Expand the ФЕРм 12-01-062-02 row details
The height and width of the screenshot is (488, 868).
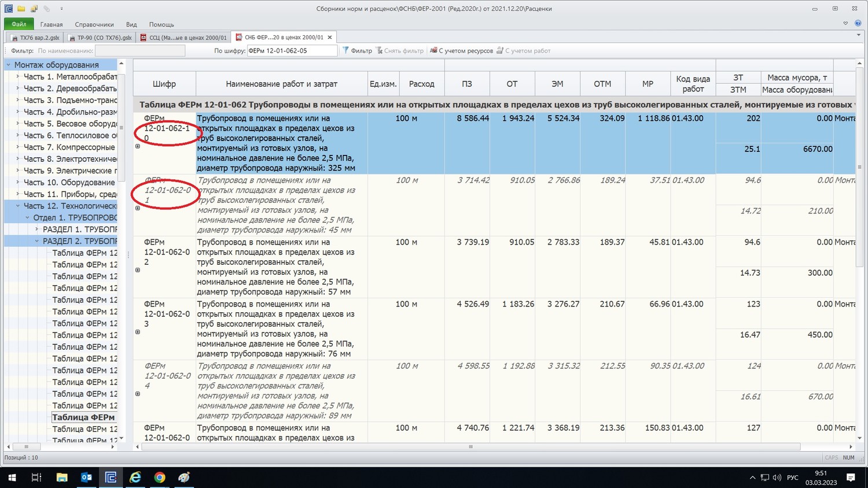point(138,270)
